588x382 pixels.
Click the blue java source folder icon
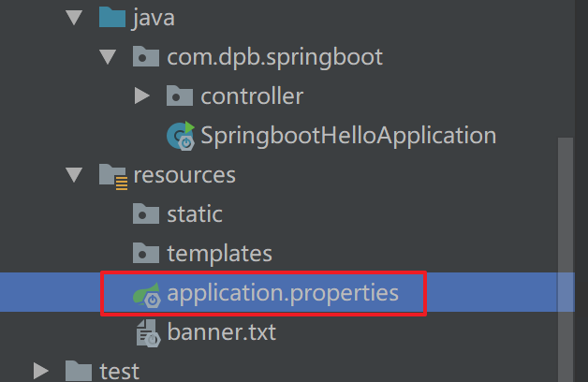click(x=112, y=17)
